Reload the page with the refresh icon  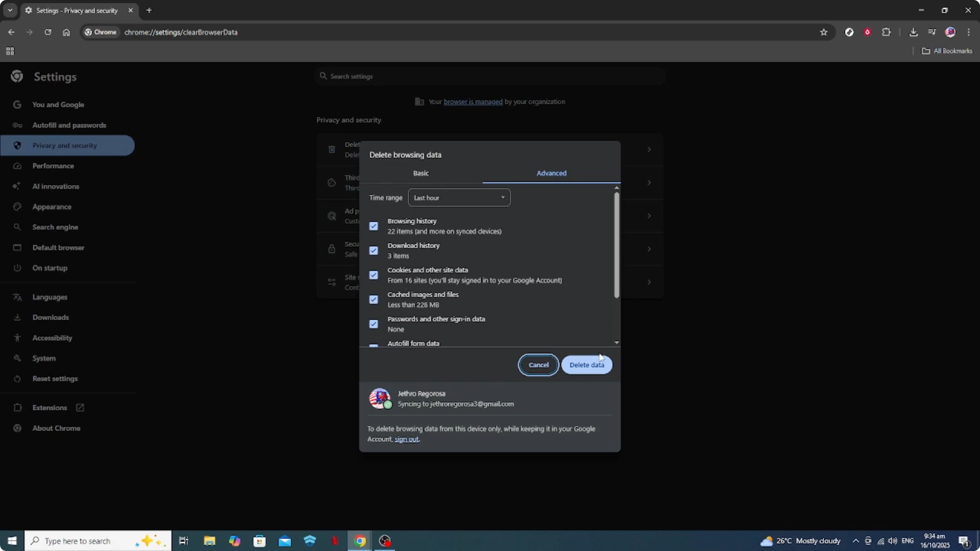[48, 32]
